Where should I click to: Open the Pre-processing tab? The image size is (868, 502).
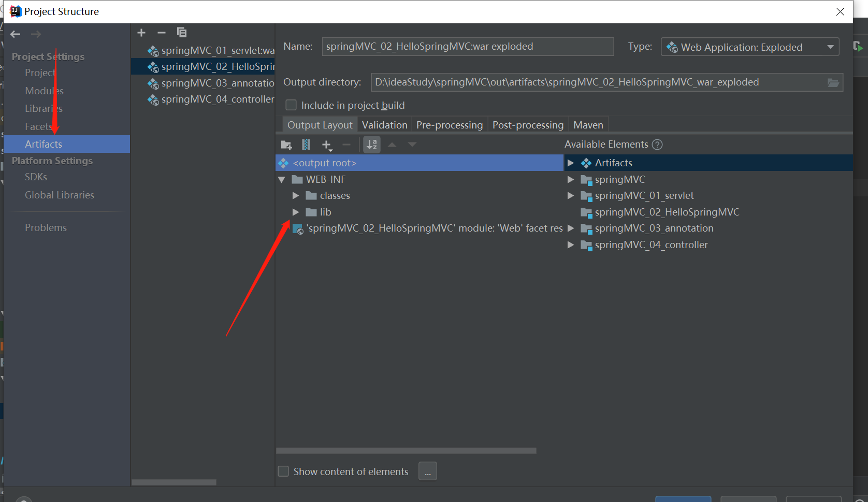(x=450, y=125)
